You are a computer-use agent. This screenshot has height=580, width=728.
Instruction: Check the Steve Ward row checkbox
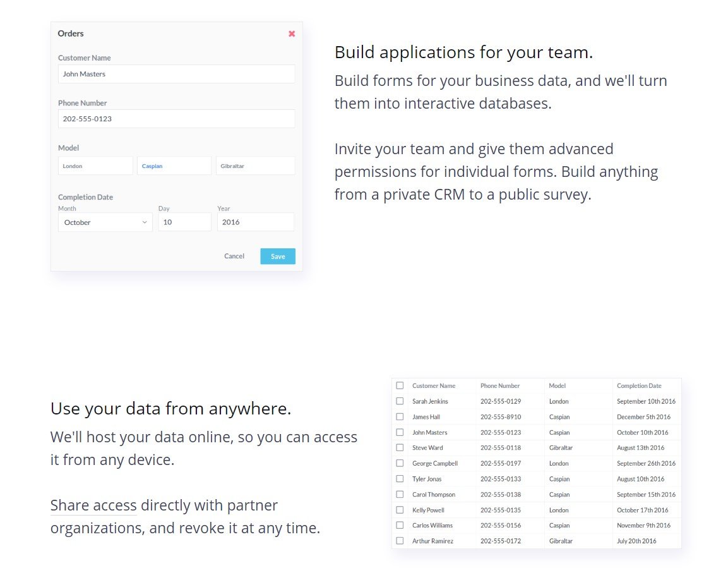click(x=400, y=447)
